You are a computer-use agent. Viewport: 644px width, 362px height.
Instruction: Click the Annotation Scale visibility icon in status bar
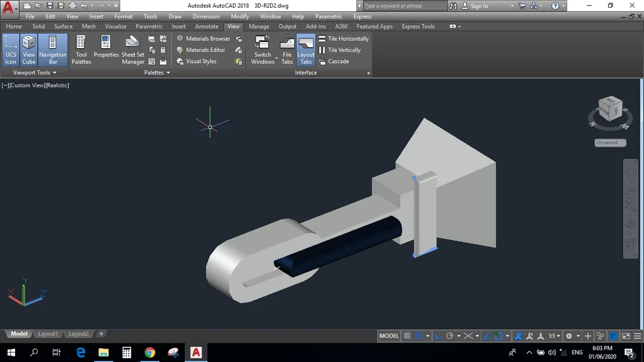coord(518,336)
